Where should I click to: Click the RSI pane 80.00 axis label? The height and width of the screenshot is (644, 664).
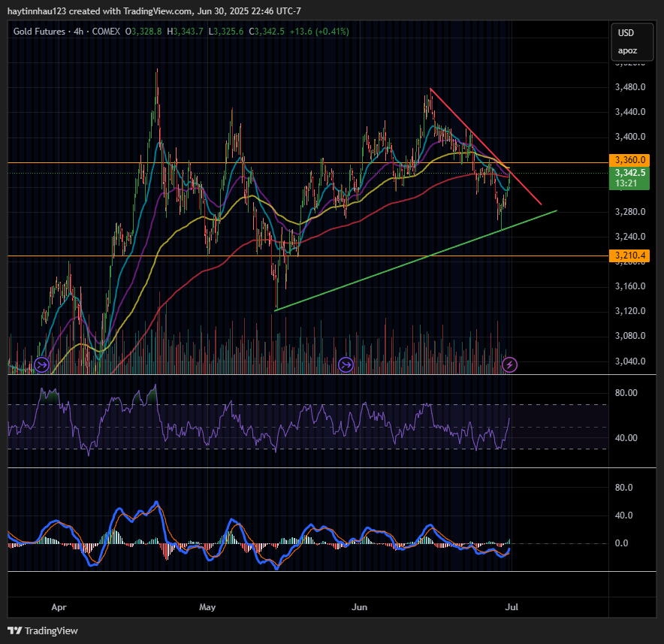[626, 393]
